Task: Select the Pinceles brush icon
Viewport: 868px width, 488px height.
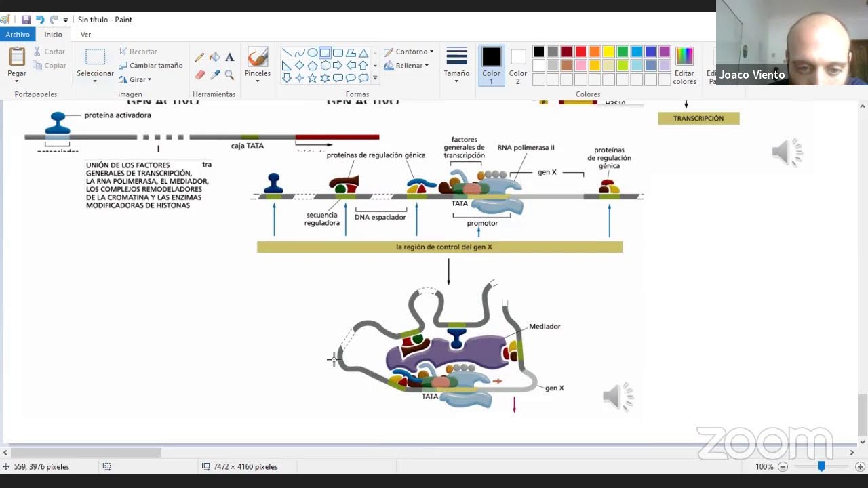Action: [258, 57]
